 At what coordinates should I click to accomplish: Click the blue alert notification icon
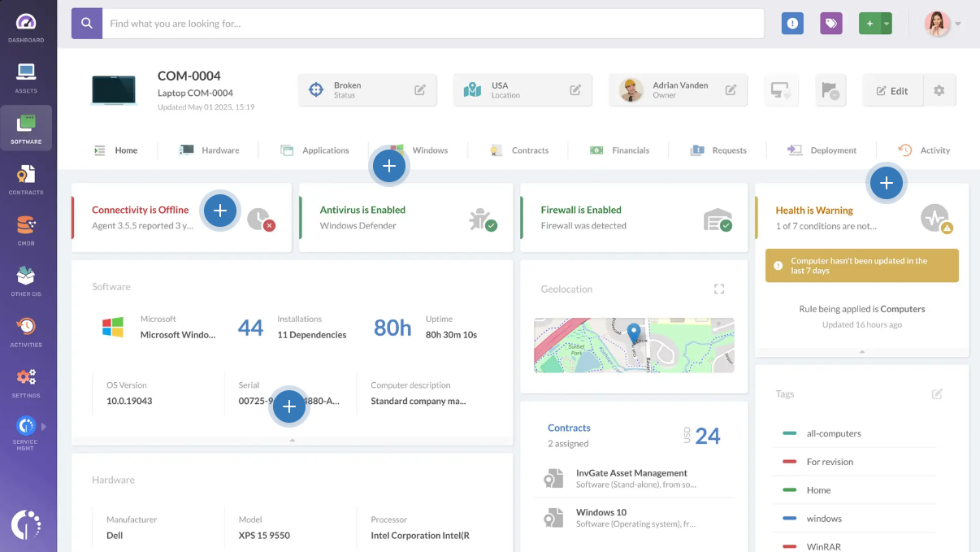(x=792, y=24)
